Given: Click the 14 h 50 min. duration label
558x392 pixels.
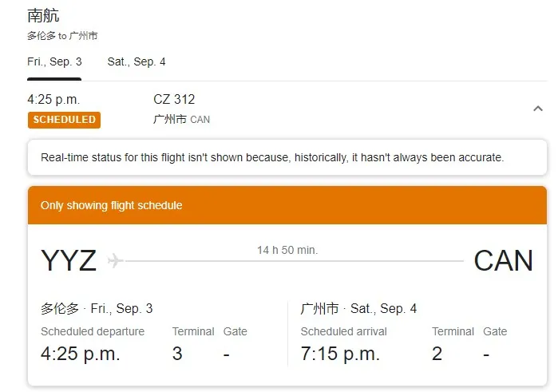Looking at the screenshot, I should click(x=287, y=250).
